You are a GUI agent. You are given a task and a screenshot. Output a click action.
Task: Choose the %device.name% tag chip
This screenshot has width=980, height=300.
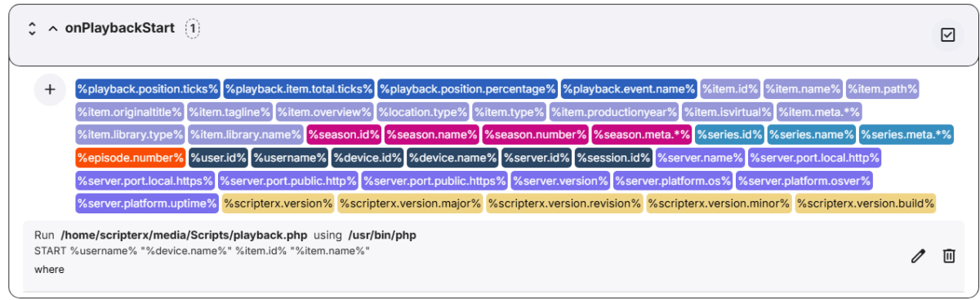tap(452, 157)
